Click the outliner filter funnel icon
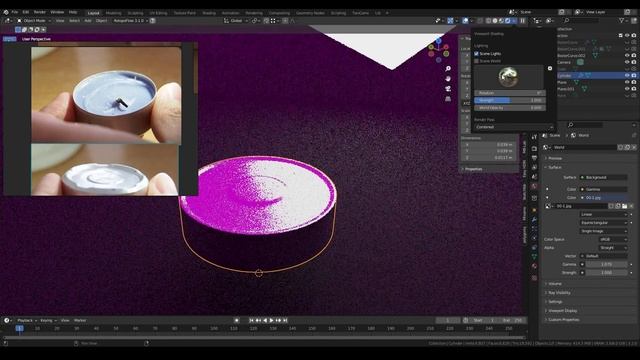 pos(622,20)
